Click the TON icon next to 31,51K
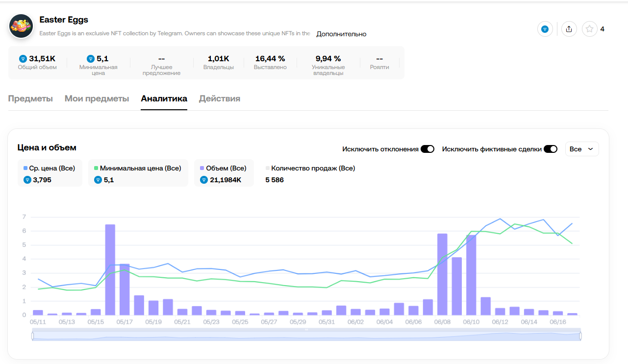 [23, 59]
